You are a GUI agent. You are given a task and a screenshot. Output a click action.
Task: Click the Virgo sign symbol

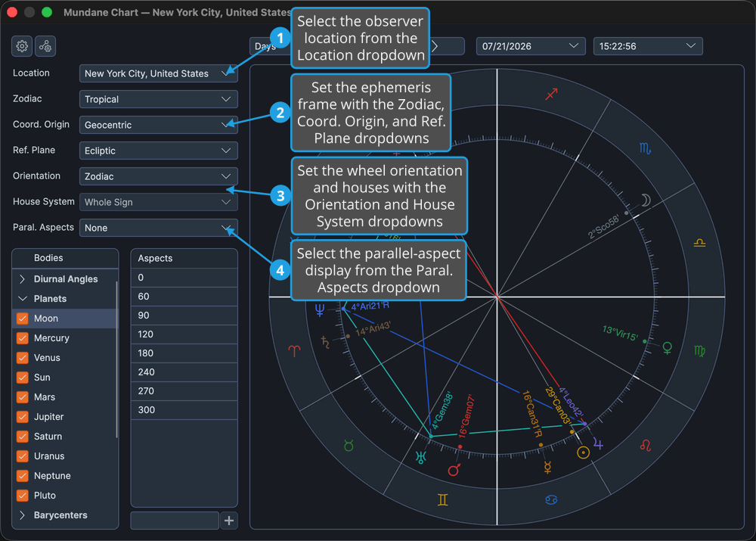tap(699, 351)
